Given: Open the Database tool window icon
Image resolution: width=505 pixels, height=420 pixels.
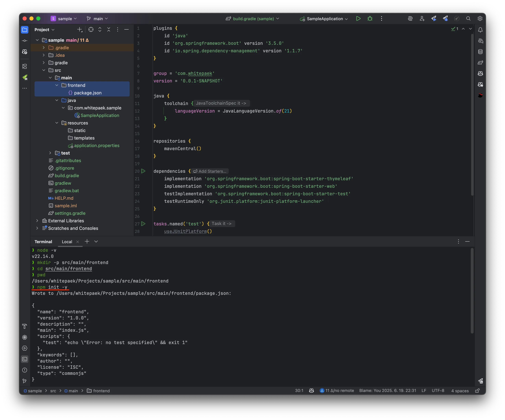Looking at the screenshot, I should (x=480, y=52).
